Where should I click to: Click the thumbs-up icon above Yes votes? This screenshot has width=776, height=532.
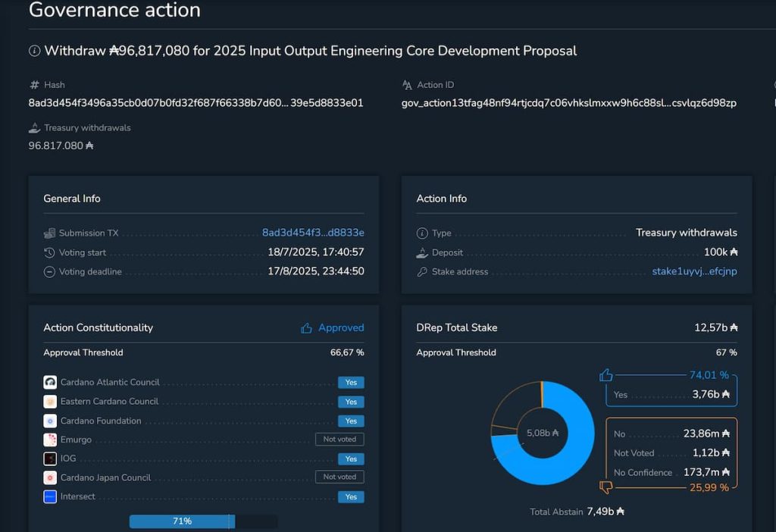tap(605, 375)
